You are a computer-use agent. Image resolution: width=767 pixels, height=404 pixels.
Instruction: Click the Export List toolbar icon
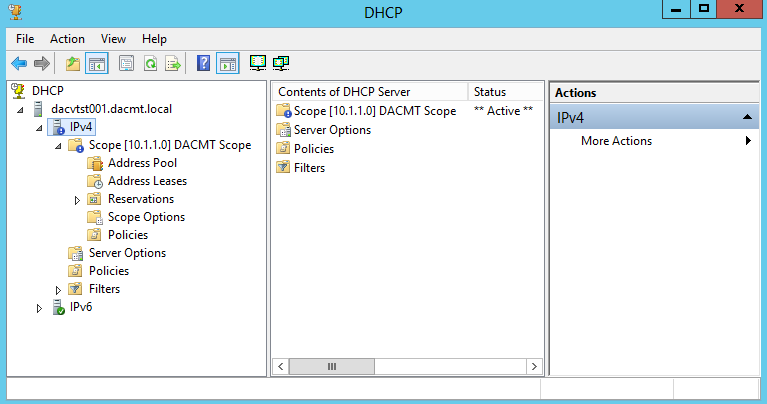(173, 64)
